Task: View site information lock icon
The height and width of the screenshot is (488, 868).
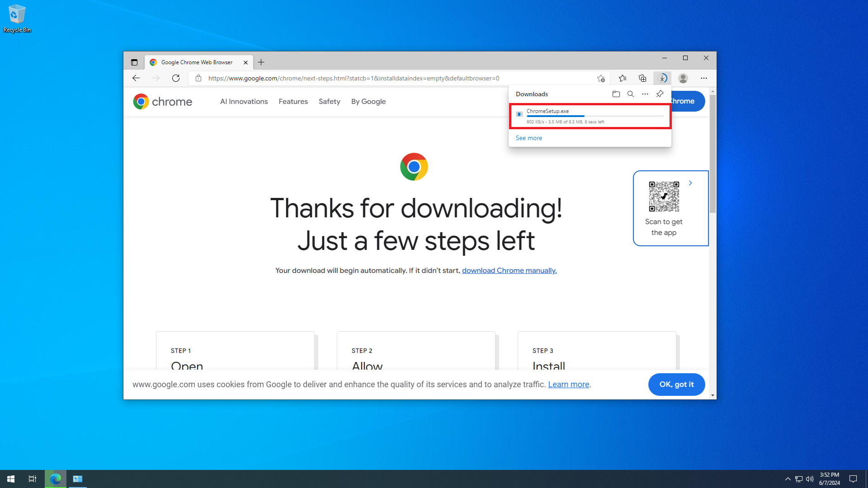Action: tap(198, 78)
